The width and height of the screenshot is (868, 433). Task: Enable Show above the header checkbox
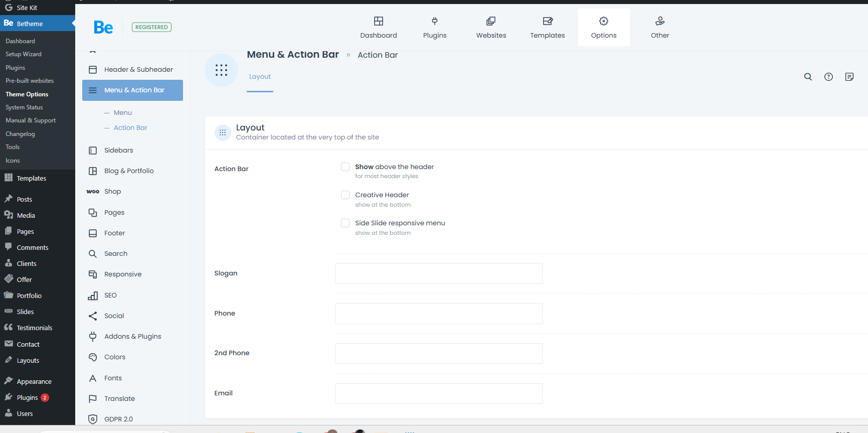[345, 167]
